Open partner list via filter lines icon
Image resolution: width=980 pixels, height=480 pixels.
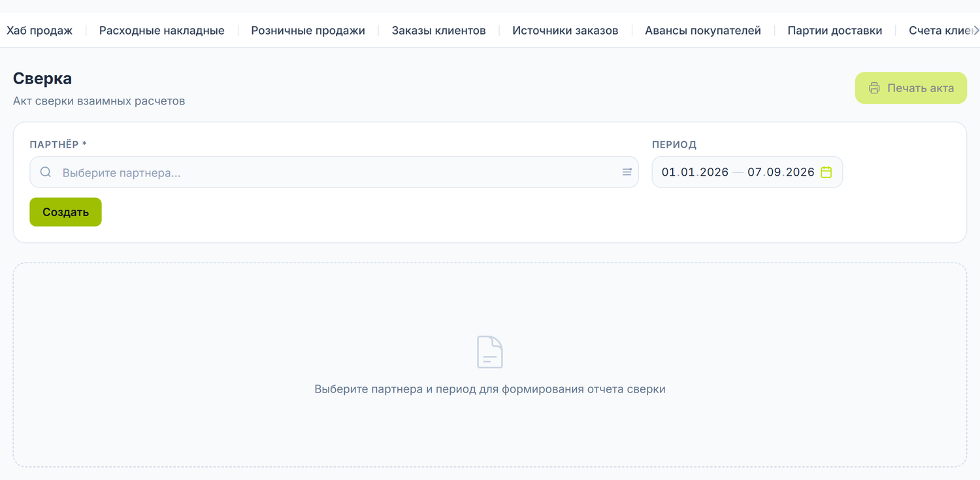click(x=627, y=172)
